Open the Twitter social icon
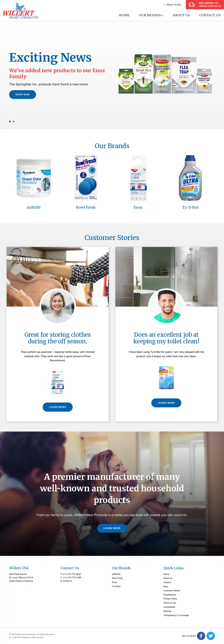Screen dimensions: 224x644 click(211, 636)
